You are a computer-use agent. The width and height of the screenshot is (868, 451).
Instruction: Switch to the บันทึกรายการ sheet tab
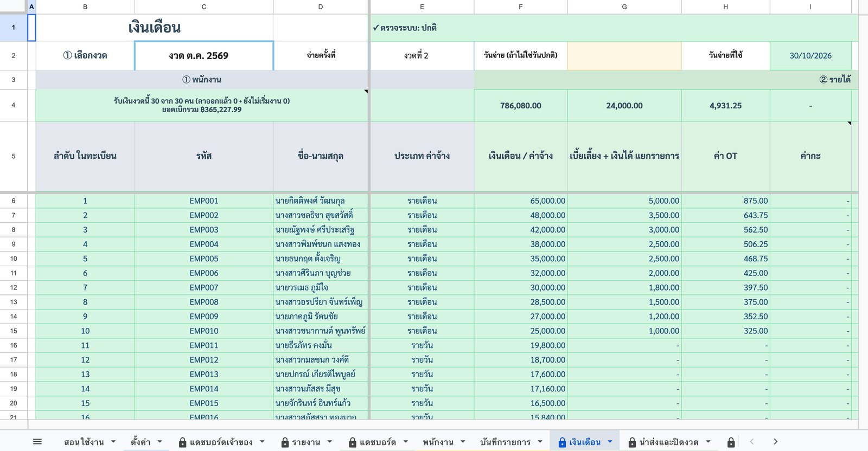(x=505, y=442)
